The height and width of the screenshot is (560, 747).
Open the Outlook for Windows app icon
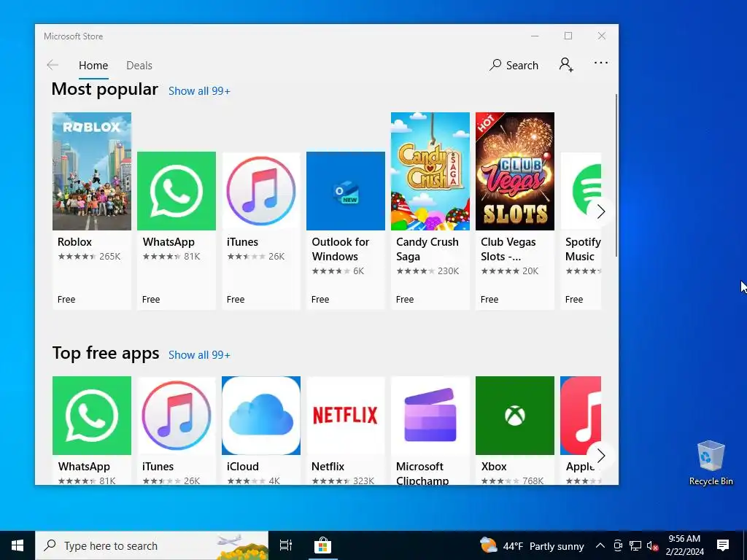[345, 191]
